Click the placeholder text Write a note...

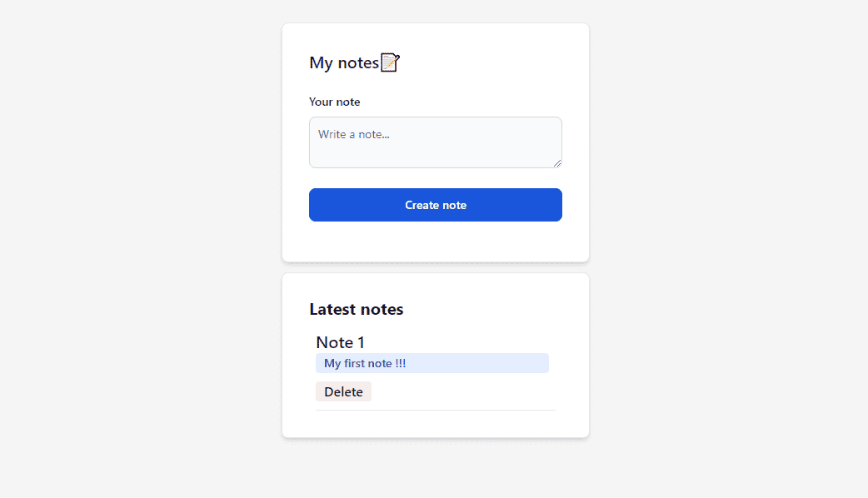coord(354,134)
